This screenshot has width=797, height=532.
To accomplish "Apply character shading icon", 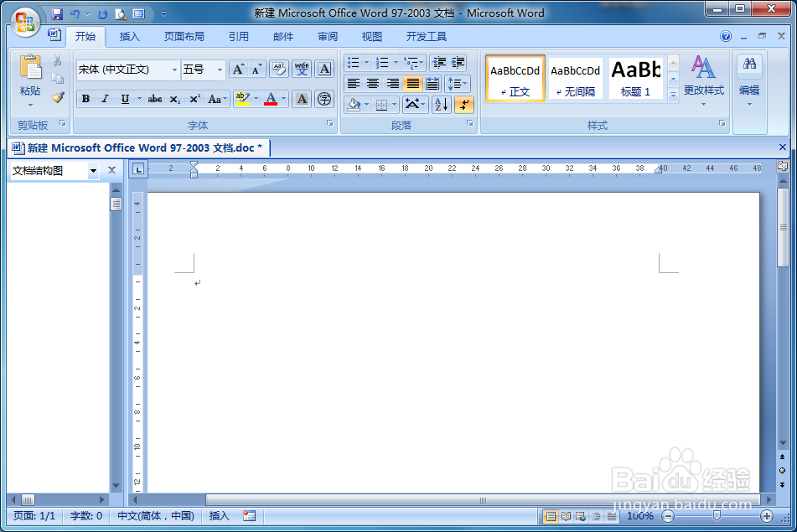I will [302, 99].
